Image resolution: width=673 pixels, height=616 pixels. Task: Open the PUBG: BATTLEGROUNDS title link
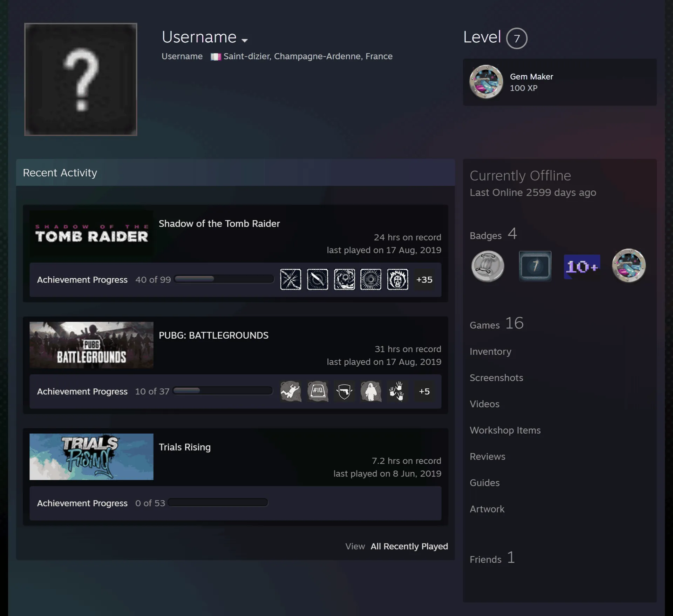213,336
